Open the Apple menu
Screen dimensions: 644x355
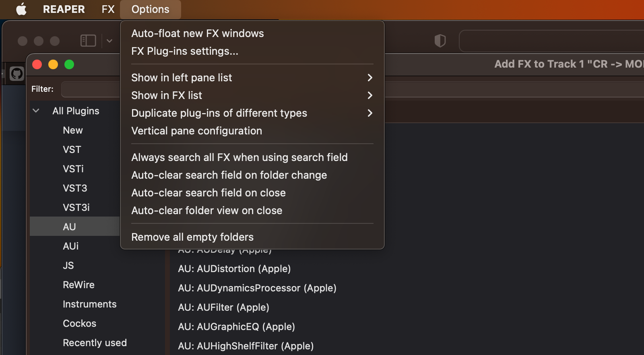pos(21,9)
